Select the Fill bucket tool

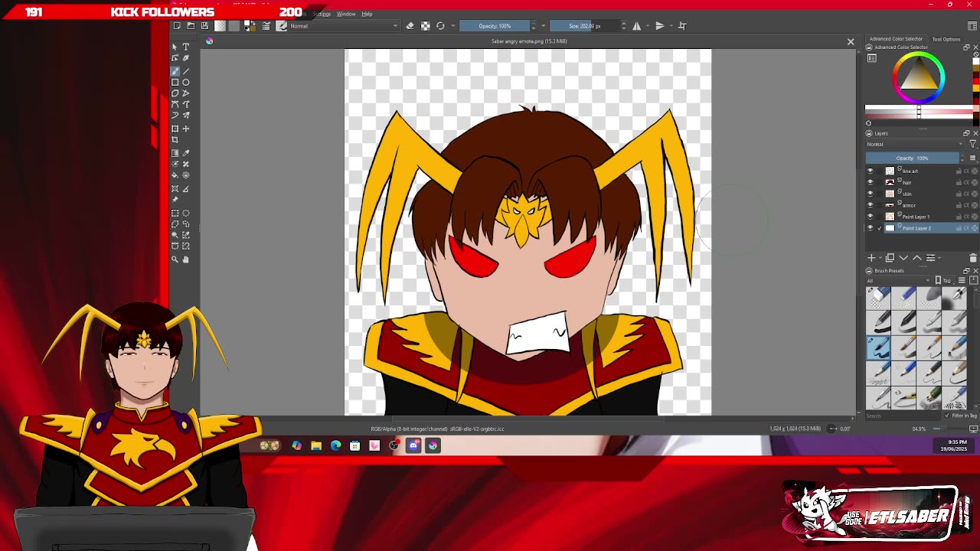tap(175, 175)
